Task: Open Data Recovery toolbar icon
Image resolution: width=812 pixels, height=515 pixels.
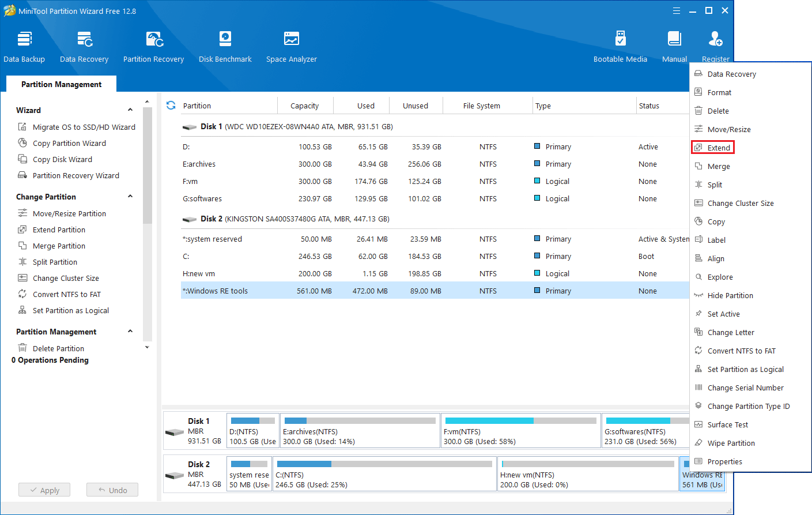Action: coord(84,39)
